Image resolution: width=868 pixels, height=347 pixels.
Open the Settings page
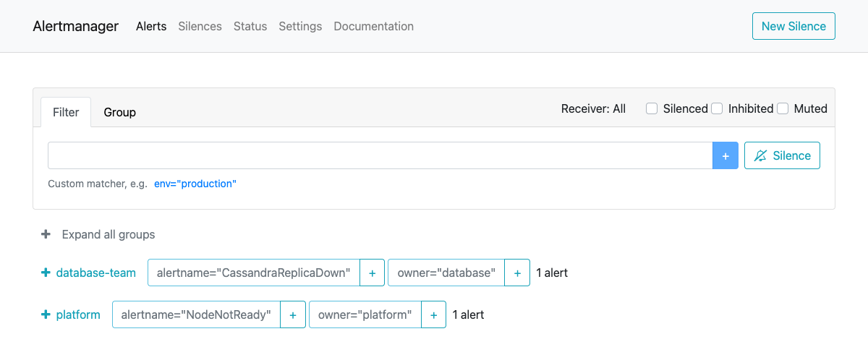coord(300,26)
